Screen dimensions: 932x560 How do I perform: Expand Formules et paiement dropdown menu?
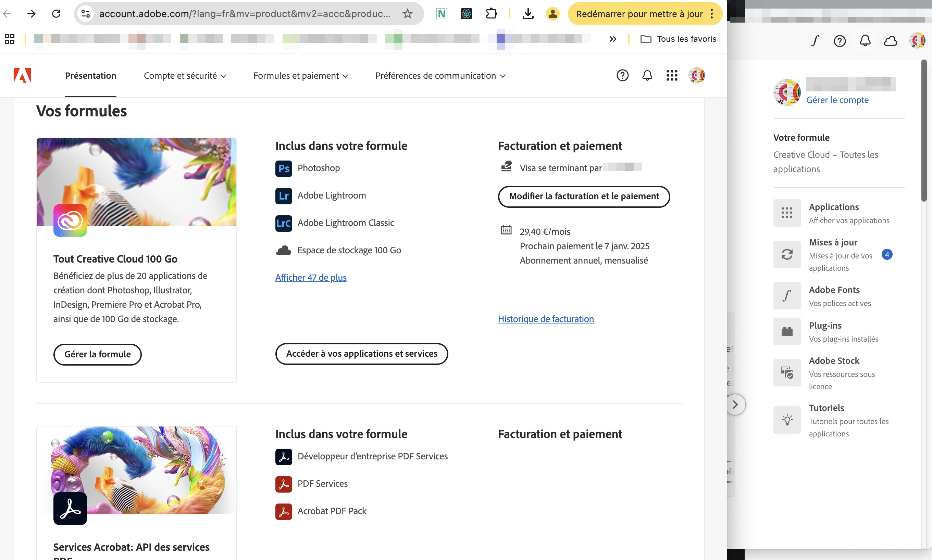pyautogui.click(x=300, y=75)
